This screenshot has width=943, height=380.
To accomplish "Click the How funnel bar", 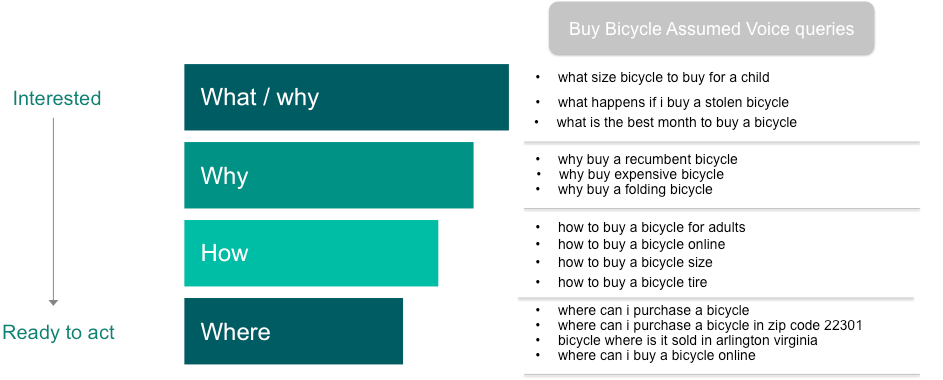I will 311,253.
